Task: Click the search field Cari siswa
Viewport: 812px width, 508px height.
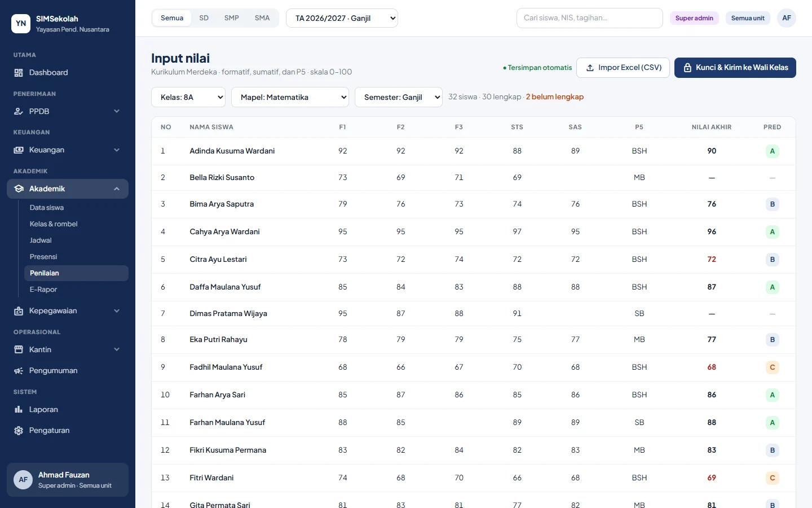Action: (590, 18)
